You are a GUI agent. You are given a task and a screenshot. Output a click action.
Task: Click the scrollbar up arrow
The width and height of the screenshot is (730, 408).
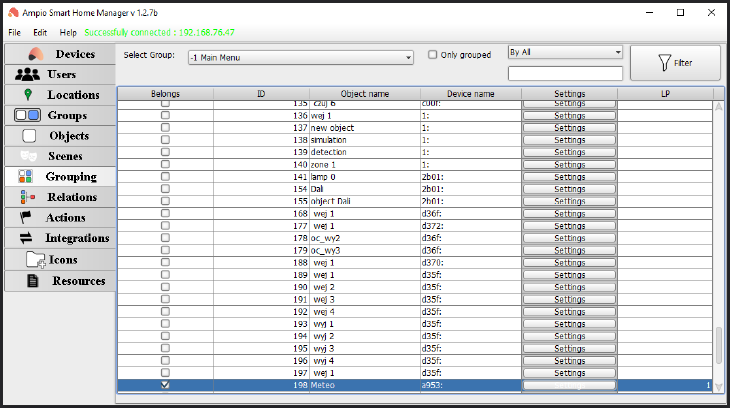(x=719, y=107)
